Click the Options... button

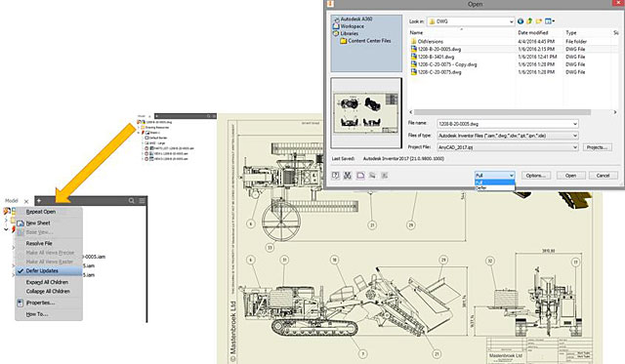536,176
